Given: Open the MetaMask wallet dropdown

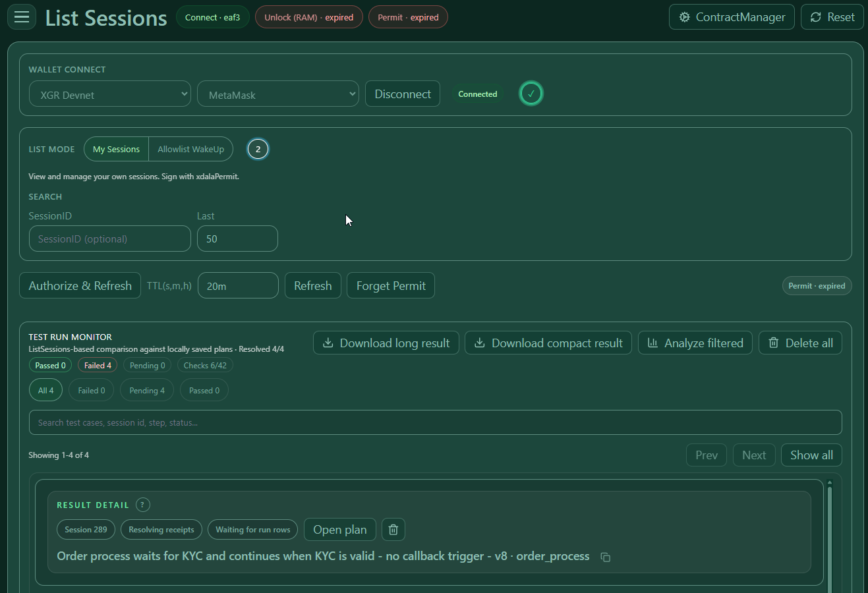Looking at the screenshot, I should coord(278,94).
